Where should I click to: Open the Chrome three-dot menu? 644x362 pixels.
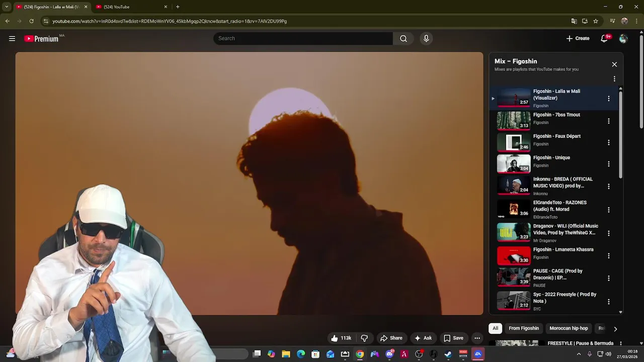pos(637,21)
